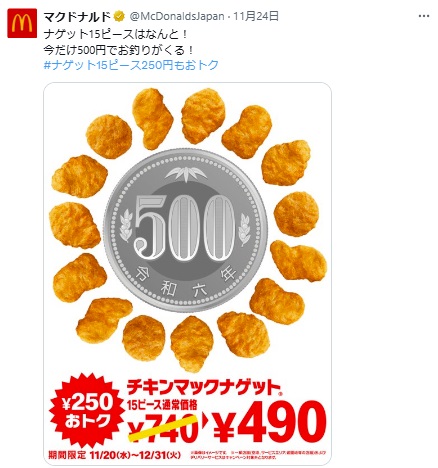Click the large red ¥490 price
This screenshot has width=438, height=468.
(x=269, y=422)
